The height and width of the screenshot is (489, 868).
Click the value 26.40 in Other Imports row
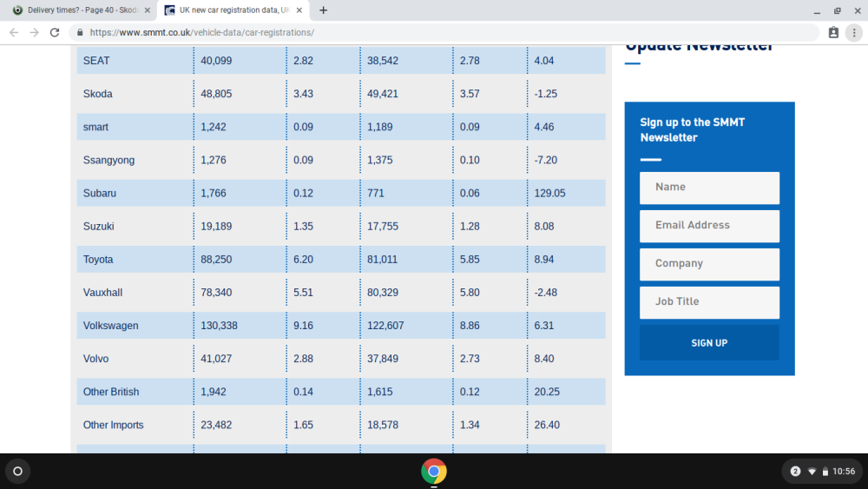click(x=547, y=426)
